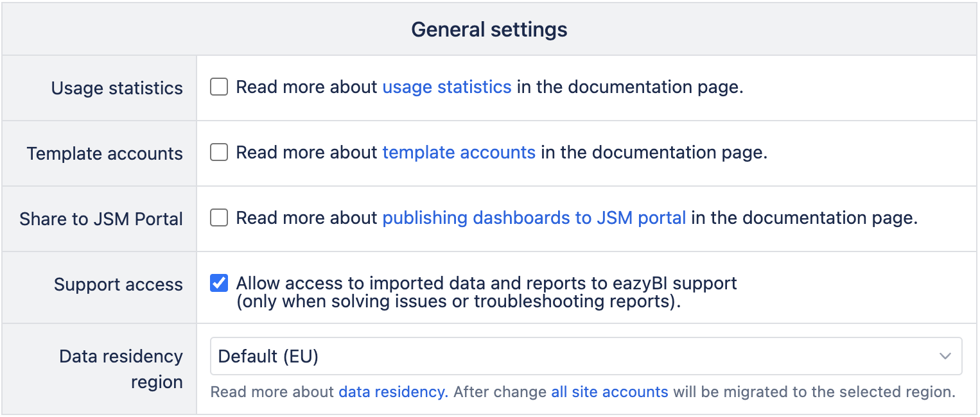Open publishing dashboards to JSM portal link
Viewport: 980px width, 417px height.
(534, 218)
